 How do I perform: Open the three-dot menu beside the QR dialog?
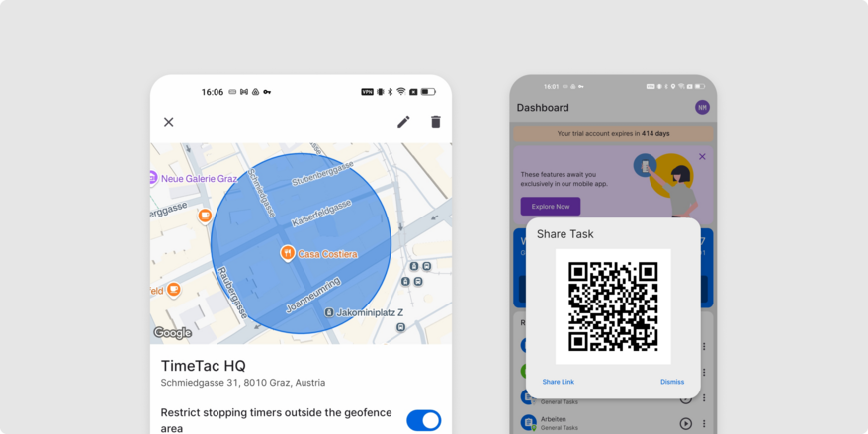click(704, 346)
